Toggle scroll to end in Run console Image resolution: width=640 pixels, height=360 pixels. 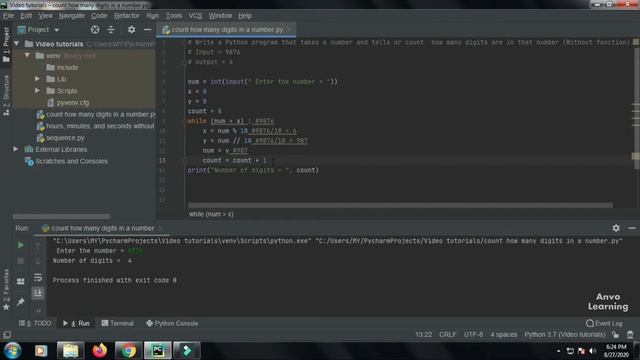pyautogui.click(x=38, y=292)
